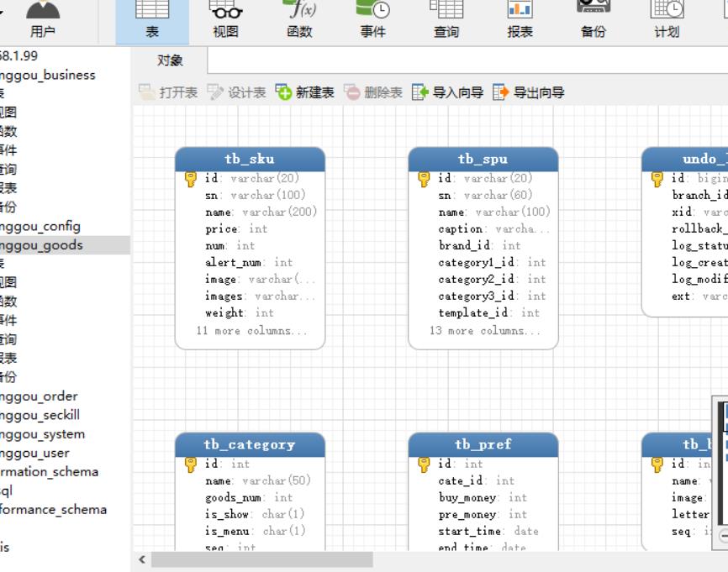Click 'brand_id: int' field in tb_spu
728x572 pixels.
(480, 245)
